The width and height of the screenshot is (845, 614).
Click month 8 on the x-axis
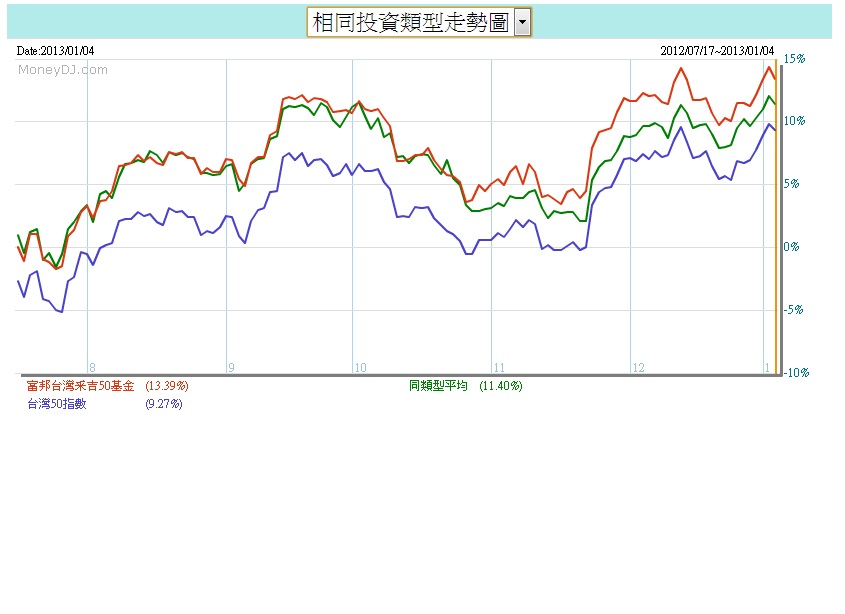tap(92, 368)
